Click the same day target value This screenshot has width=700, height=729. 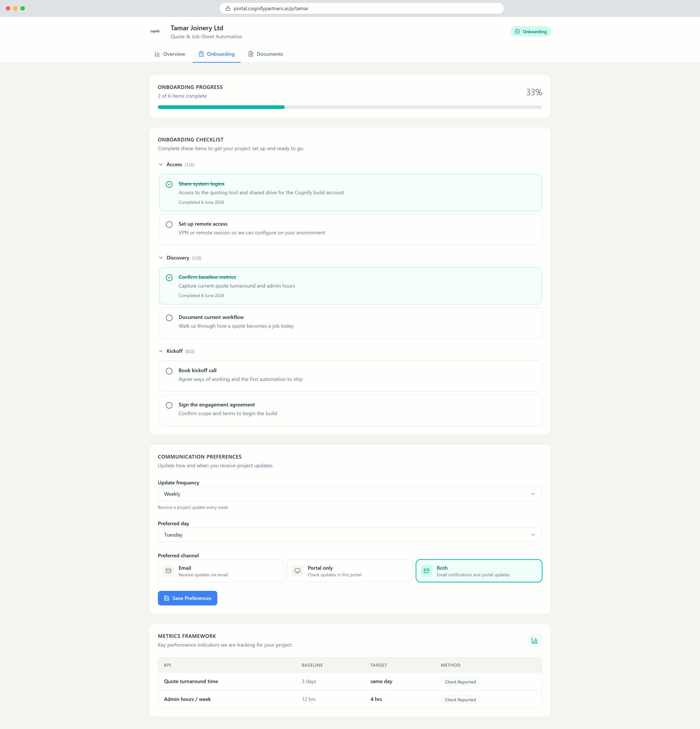tap(381, 681)
